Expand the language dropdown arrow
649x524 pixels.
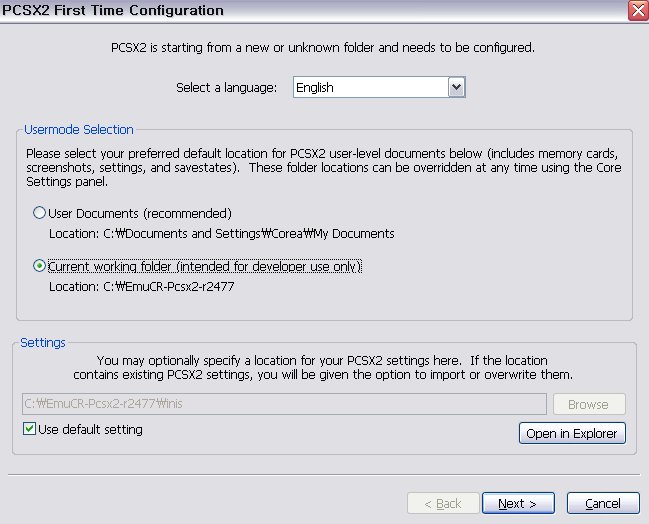tap(457, 87)
